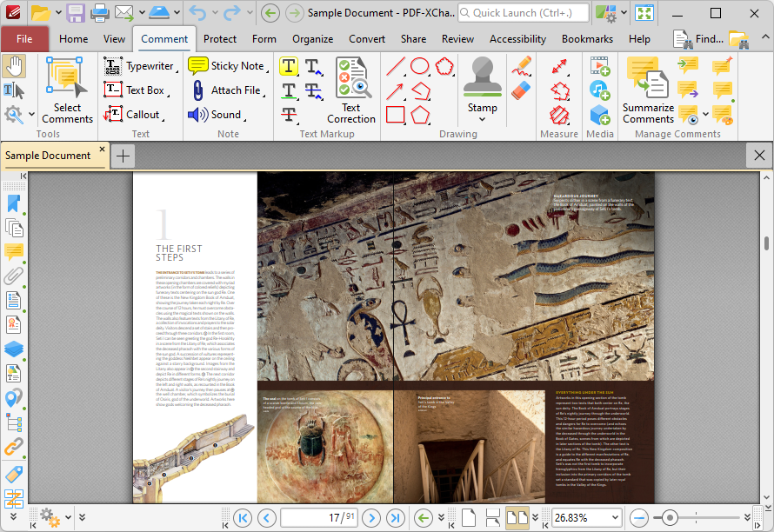Select the Underline Text tool
The width and height of the screenshot is (774, 532).
point(289,90)
